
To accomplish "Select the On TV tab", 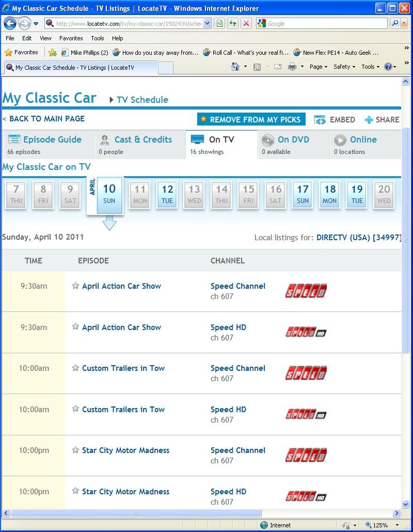I will tap(221, 145).
